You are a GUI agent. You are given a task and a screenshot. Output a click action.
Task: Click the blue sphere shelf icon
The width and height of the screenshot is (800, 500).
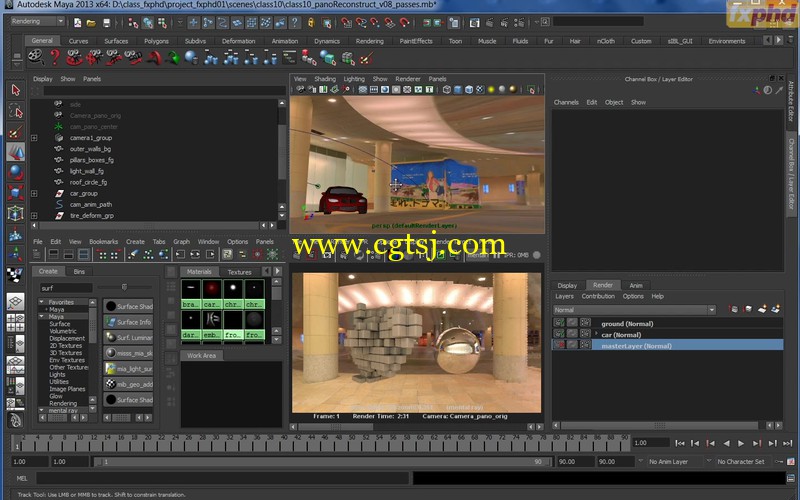pos(191,58)
